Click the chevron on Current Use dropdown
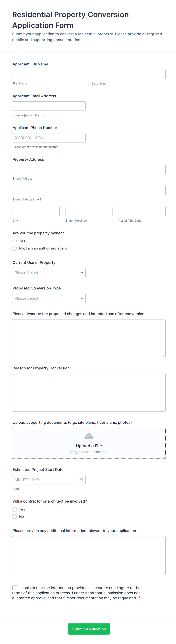Screen dimensions: 176x644 pos(82,272)
